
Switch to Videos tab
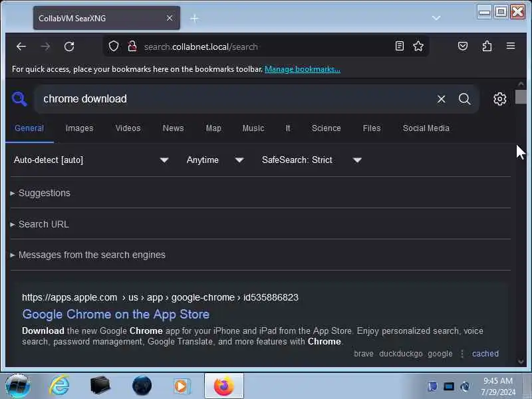click(x=128, y=128)
